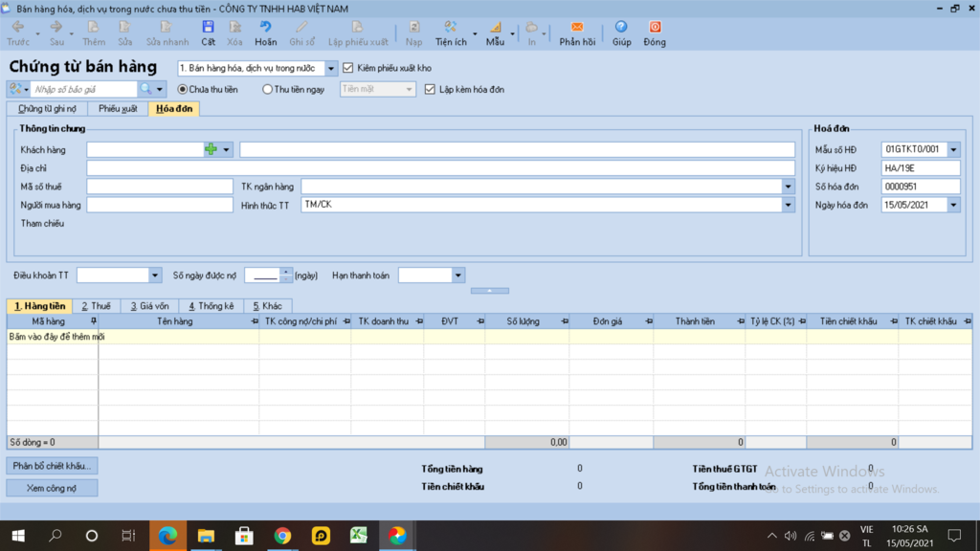Switch to Chứng từ ghi nợ tab
980x551 pixels.
click(47, 109)
